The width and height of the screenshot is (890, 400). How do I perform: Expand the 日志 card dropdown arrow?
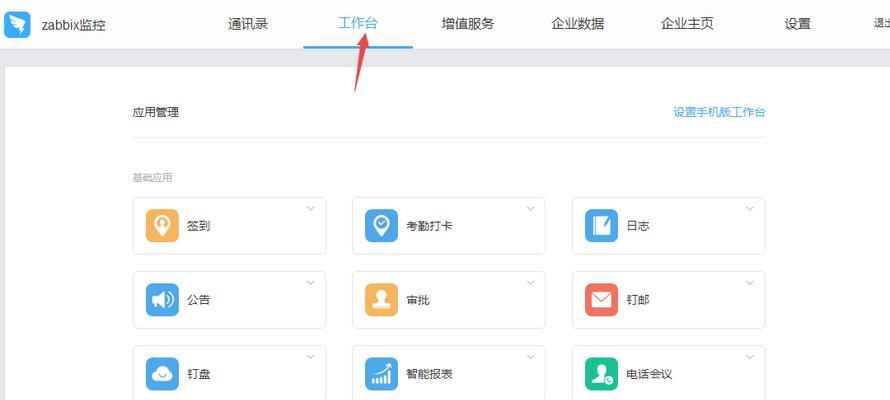pyautogui.click(x=750, y=209)
